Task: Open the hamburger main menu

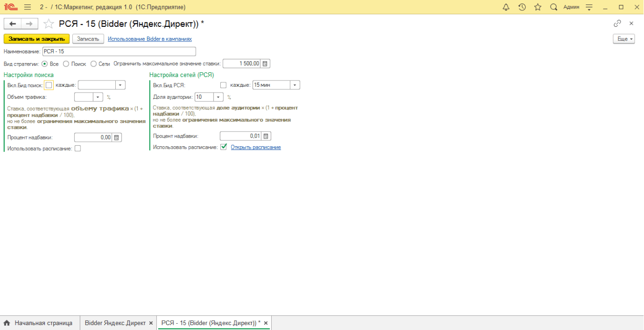Action: [27, 7]
